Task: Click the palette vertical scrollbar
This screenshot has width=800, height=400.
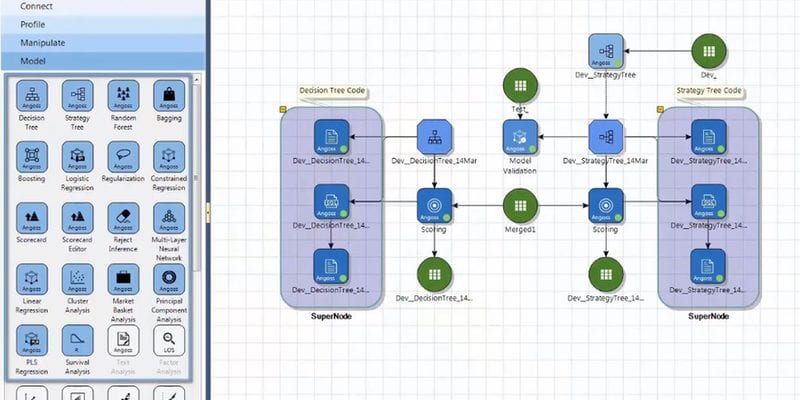Action: [x=196, y=179]
